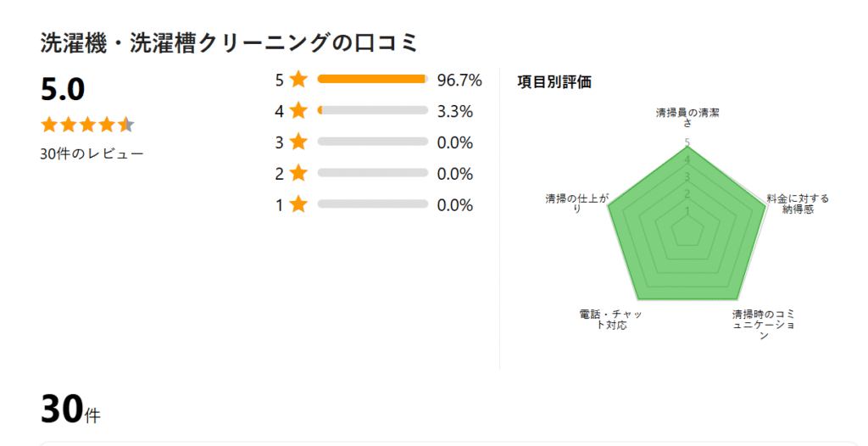Viewport: 868px width, 446px height.
Task: Click the 3-star empty rating bar
Action: pyautogui.click(x=372, y=142)
